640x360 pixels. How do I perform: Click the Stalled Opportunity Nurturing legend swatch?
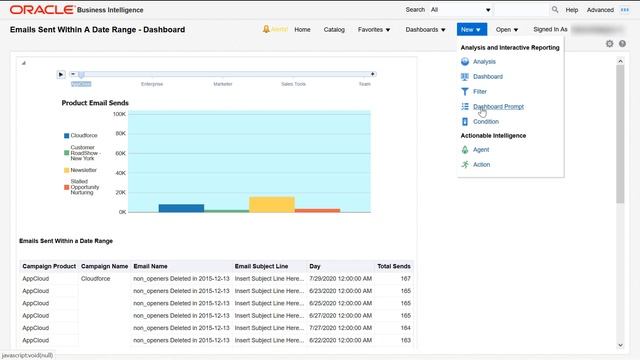click(67, 187)
